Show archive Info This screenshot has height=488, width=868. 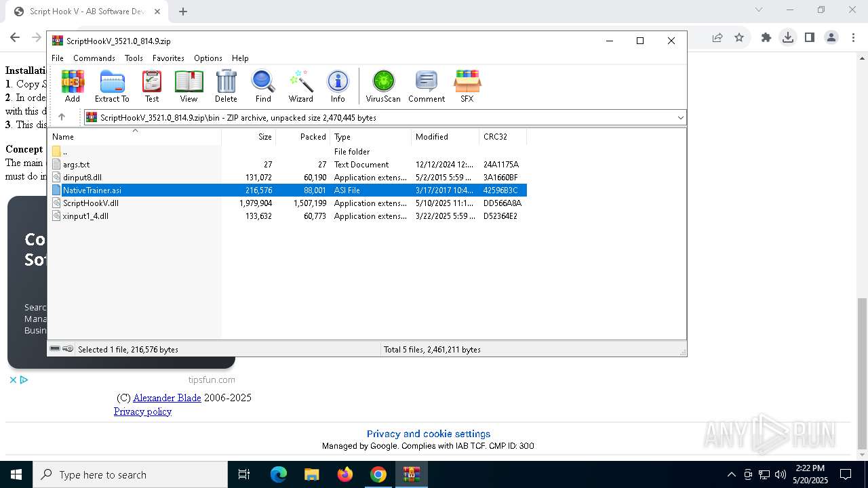pos(338,86)
